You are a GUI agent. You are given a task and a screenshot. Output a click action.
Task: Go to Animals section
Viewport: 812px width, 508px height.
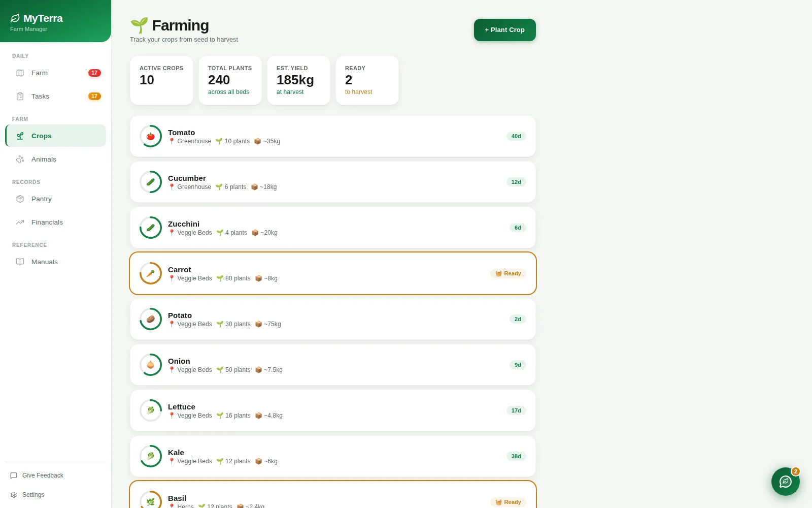[x=56, y=159]
